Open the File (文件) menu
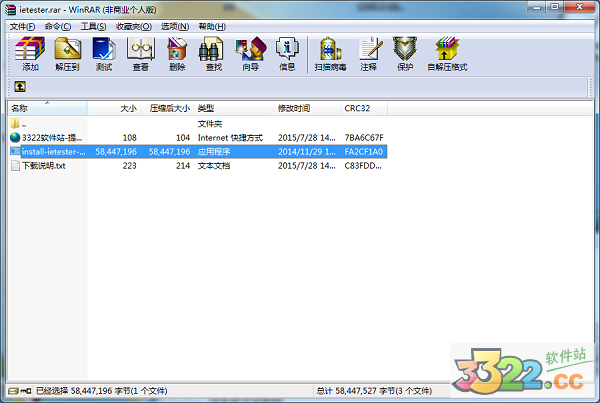 pyautogui.click(x=22, y=26)
